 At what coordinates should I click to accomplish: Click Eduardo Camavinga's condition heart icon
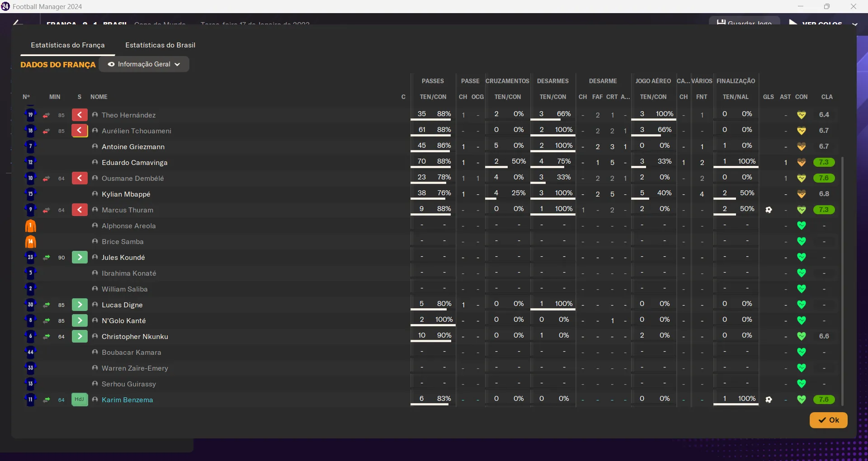(802, 163)
